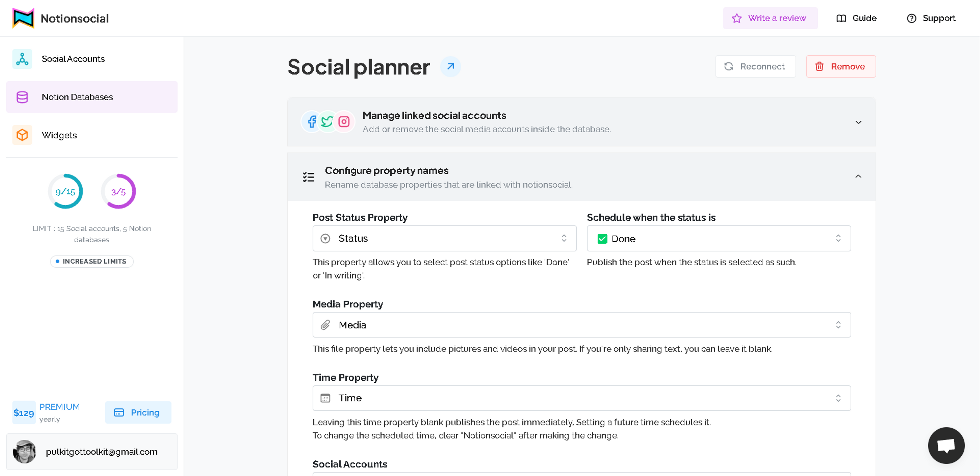Expand Manage linked social accounts section
Screen dimensions: 980x476
(x=858, y=122)
